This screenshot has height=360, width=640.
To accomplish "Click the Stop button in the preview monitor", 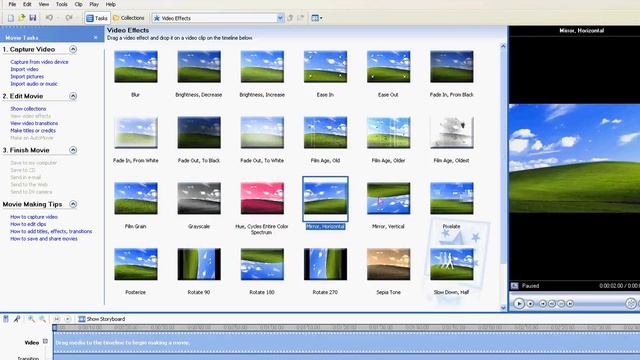I will pos(530,303).
